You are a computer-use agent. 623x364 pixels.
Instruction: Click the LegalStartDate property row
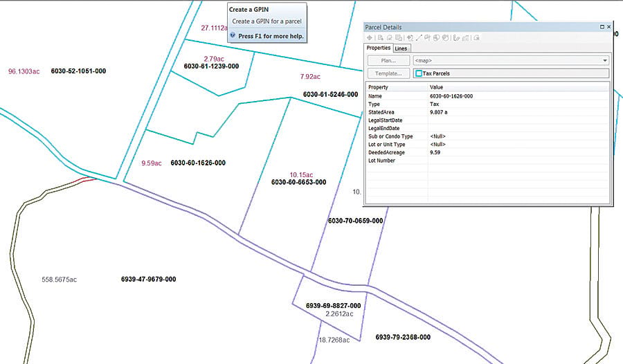487,120
